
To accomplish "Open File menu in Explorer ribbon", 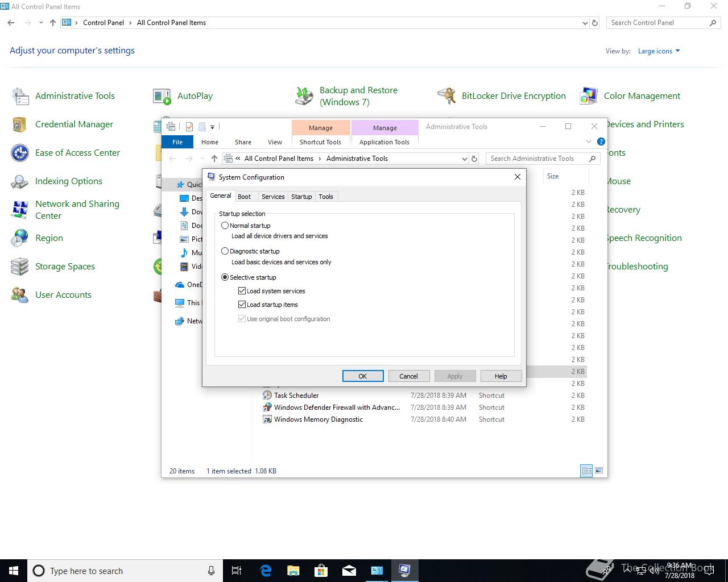I will pyautogui.click(x=177, y=142).
